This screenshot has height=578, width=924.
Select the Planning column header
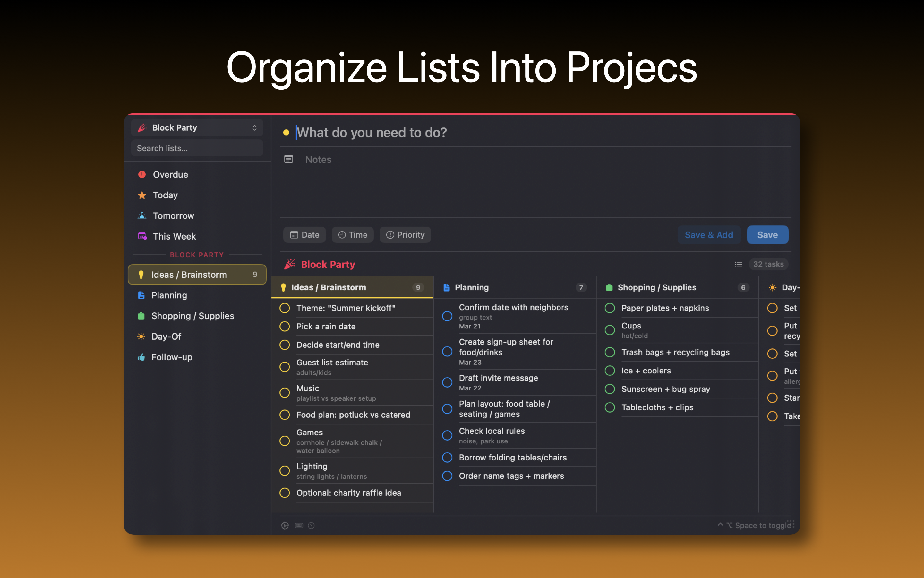click(515, 287)
